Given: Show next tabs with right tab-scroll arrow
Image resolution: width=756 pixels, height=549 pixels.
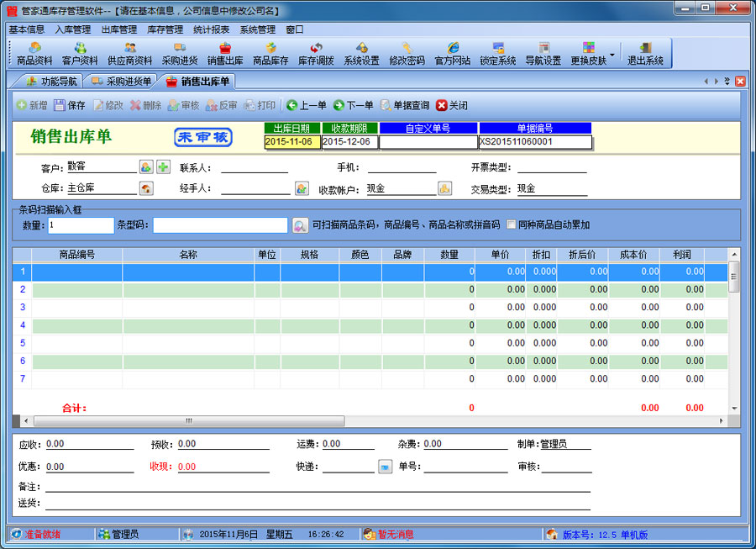Looking at the screenshot, I should pyautogui.click(x=717, y=81).
